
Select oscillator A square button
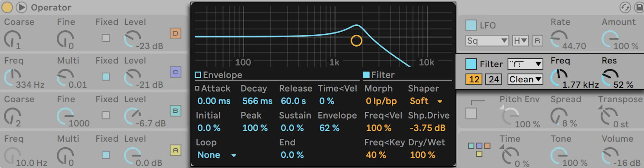(x=175, y=150)
